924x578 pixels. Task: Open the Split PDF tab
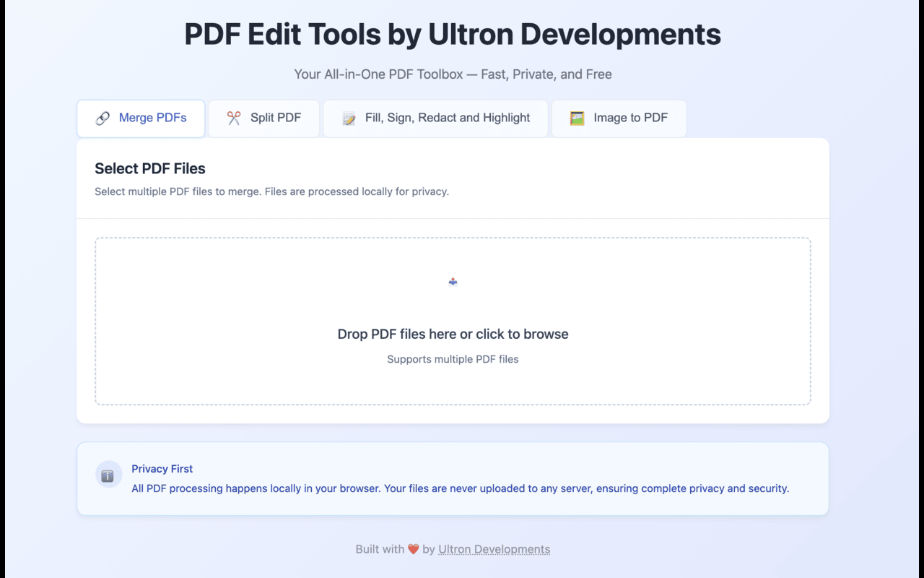click(x=264, y=118)
